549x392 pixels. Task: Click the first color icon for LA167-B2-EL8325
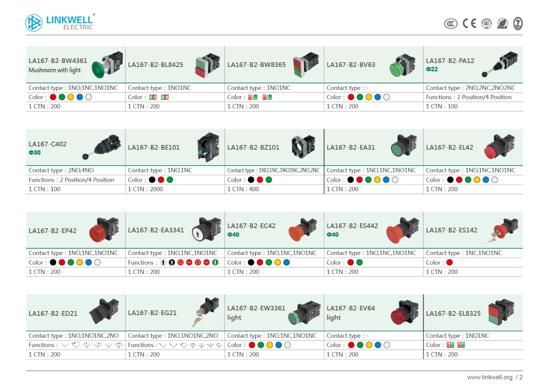450,345
